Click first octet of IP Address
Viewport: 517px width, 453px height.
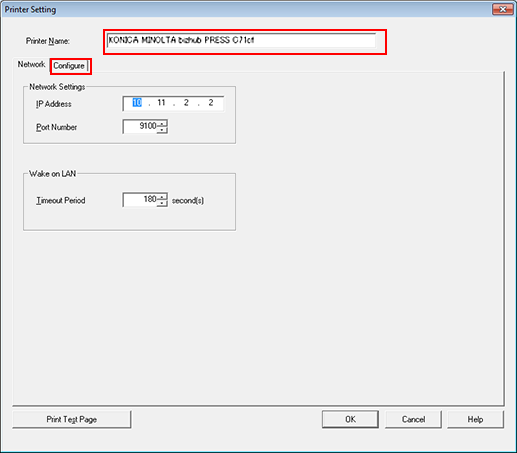137,103
